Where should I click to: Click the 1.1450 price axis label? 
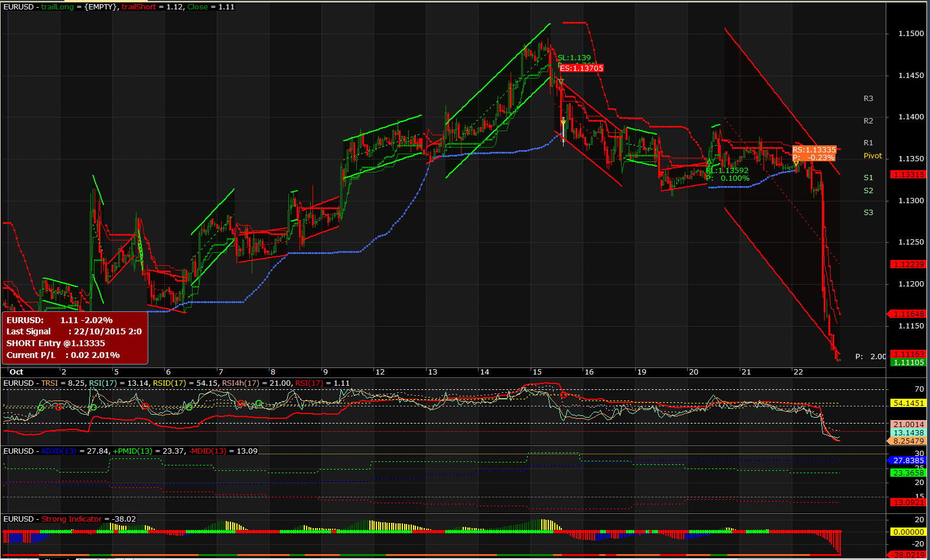911,76
